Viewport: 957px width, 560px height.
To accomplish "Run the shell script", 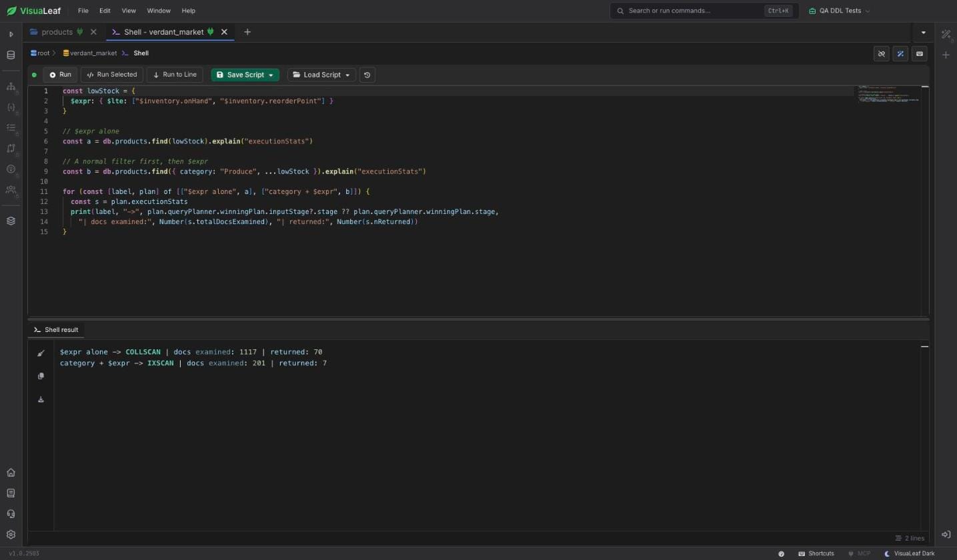I will pos(60,75).
